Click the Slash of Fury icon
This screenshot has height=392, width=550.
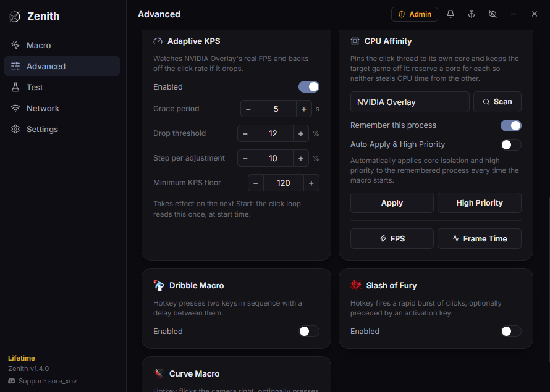click(x=356, y=285)
